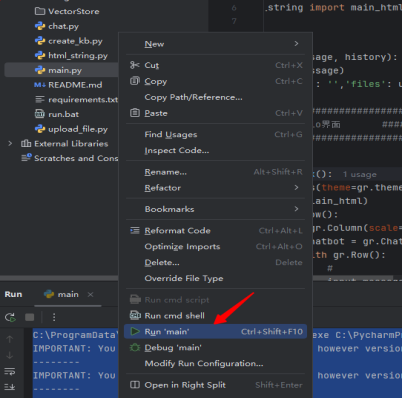
Task: Click the down arrow in Run console gutter
Action: point(10,355)
